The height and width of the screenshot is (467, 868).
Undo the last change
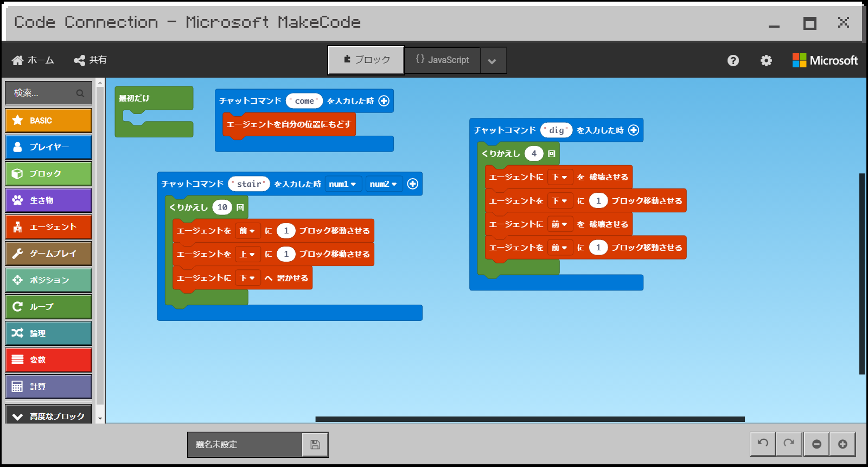pos(763,444)
